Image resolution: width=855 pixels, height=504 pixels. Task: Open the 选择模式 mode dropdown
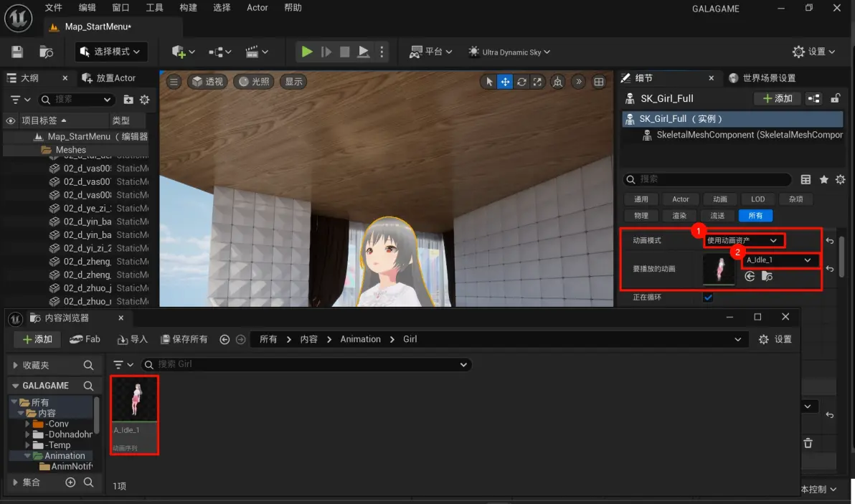click(x=110, y=52)
